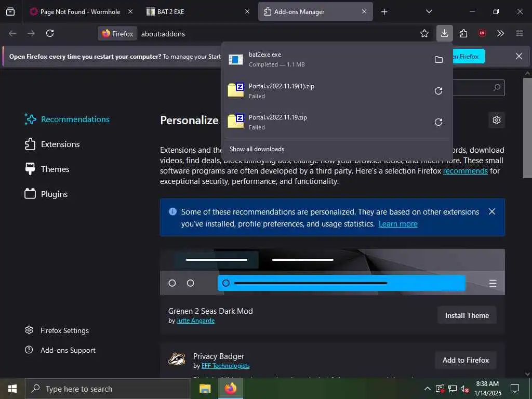This screenshot has height=399, width=532.
Task: Open the Windows notification center
Action: pyautogui.click(x=515, y=389)
